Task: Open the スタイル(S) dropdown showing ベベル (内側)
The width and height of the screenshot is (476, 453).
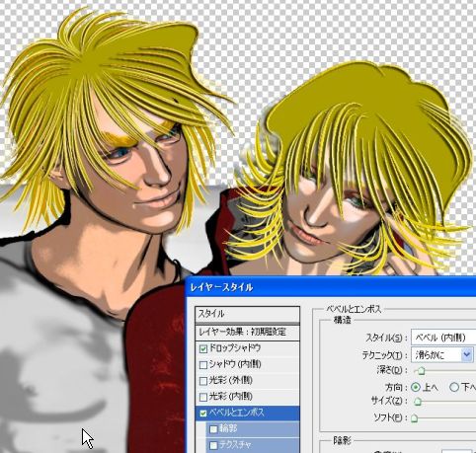Action: (443, 338)
